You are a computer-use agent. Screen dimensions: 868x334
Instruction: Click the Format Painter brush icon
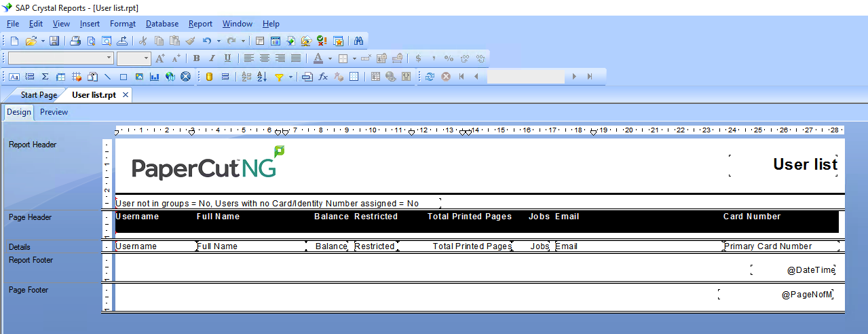[191, 41]
